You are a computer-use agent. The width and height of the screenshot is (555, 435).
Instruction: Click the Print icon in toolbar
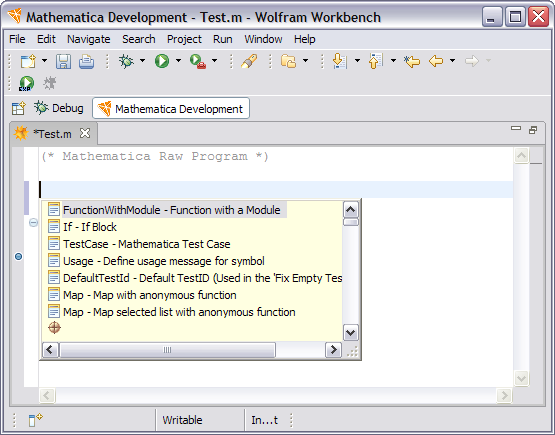click(86, 61)
